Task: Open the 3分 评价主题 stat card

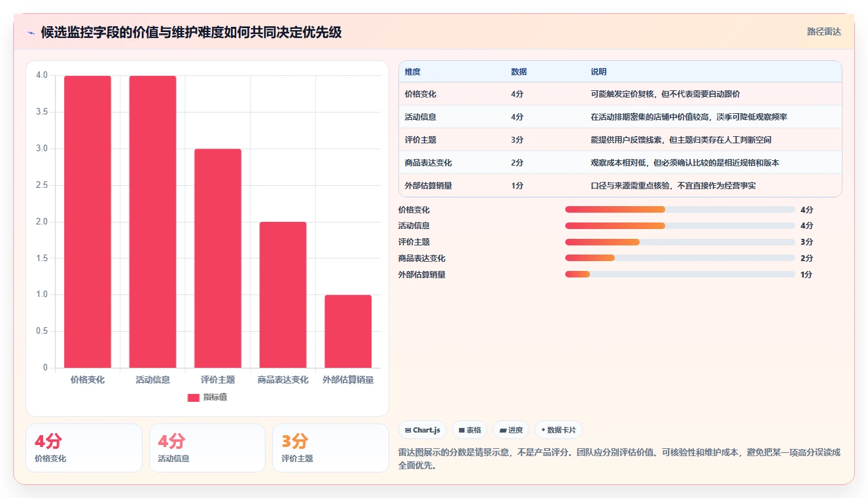Action: pos(330,448)
